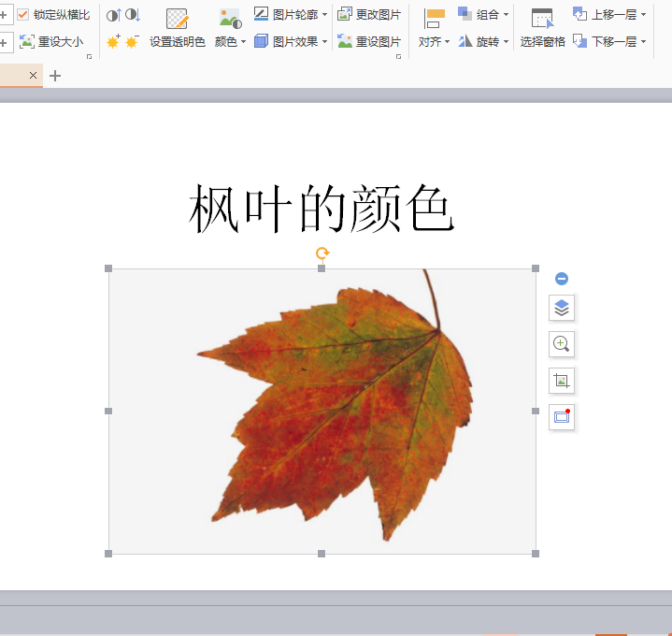Open the 选择窗格 selection pane
This screenshot has width=672, height=636.
coord(543,28)
